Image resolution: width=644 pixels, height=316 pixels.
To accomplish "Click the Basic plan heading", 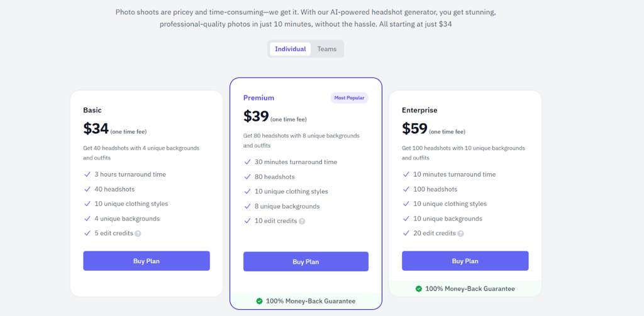I will pos(92,110).
